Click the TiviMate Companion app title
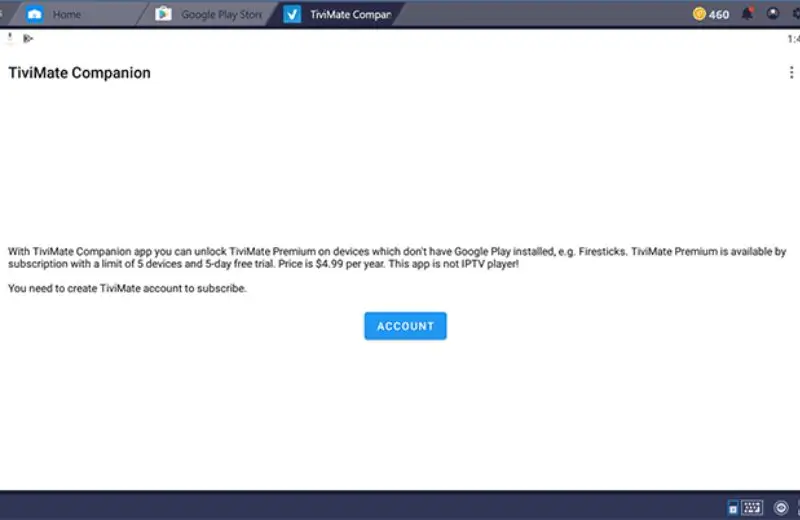This screenshot has width=800, height=520. pos(80,73)
